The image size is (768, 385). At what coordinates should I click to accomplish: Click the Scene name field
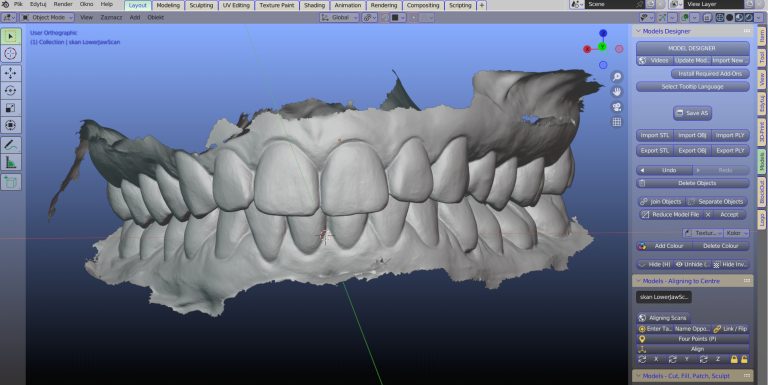(615, 4)
